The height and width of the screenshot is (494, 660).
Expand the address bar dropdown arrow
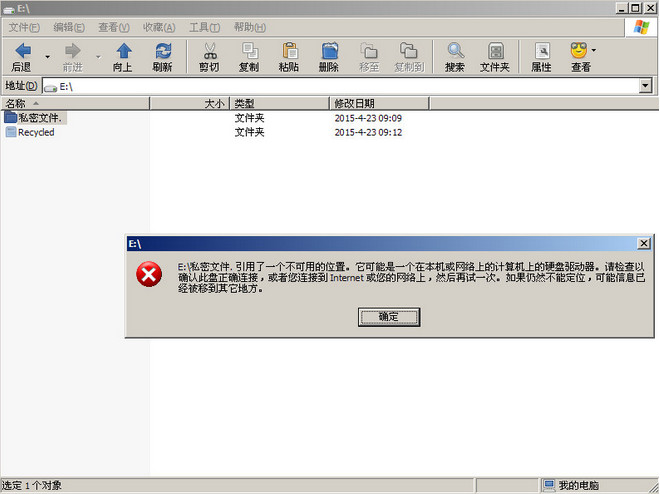(646, 86)
